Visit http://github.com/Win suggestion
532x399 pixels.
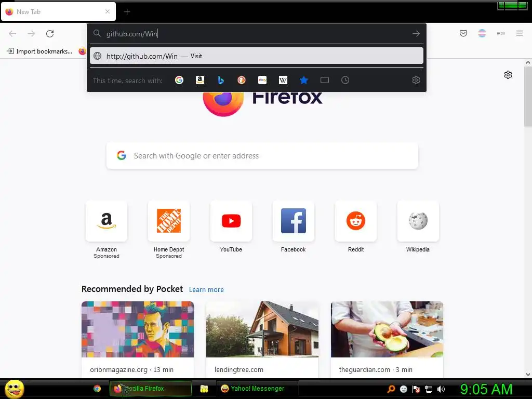pyautogui.click(x=257, y=56)
